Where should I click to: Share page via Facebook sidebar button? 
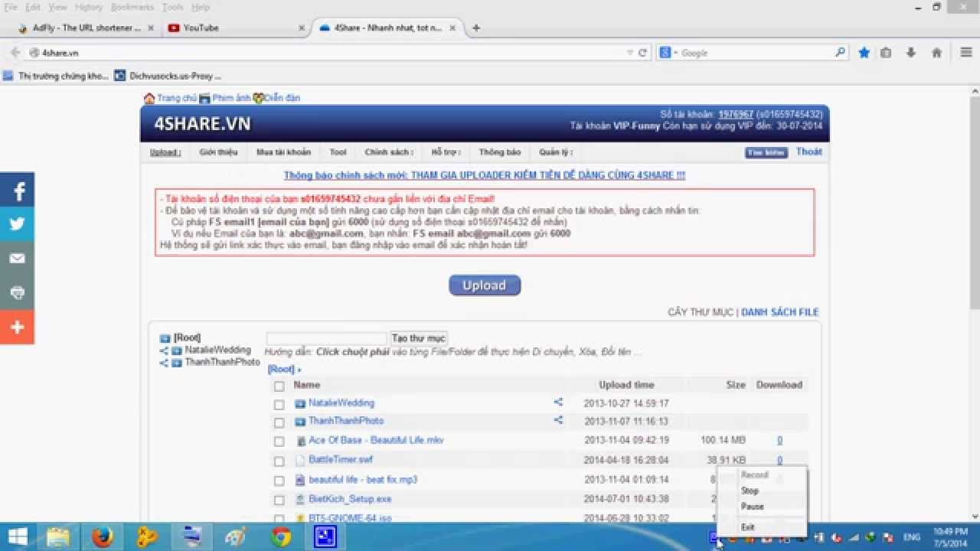(17, 191)
